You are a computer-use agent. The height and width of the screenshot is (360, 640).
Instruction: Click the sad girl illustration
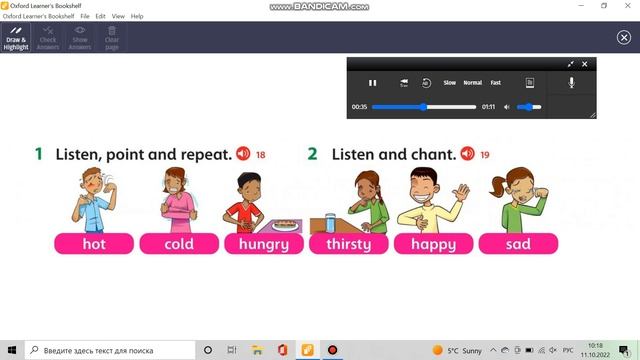coord(519,200)
